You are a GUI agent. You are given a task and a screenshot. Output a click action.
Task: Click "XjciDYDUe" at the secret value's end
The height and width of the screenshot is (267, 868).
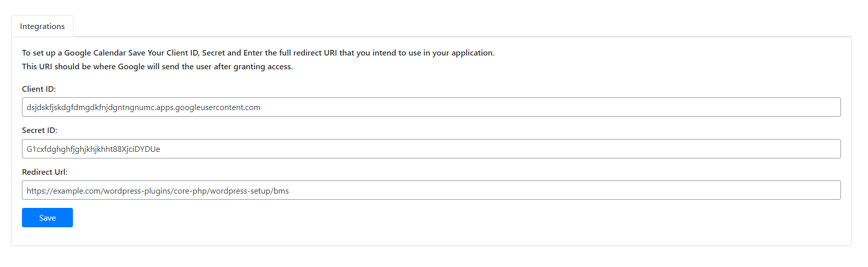[142, 149]
